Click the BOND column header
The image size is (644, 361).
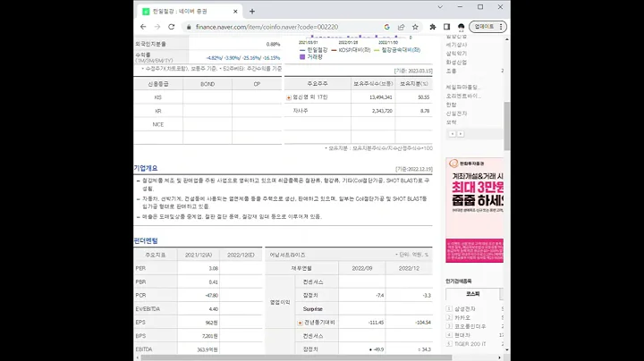208,84
